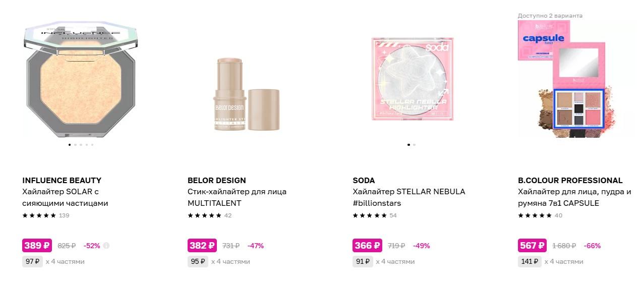Select second image dot on Soda carousel
644x281 pixels.
click(x=415, y=145)
